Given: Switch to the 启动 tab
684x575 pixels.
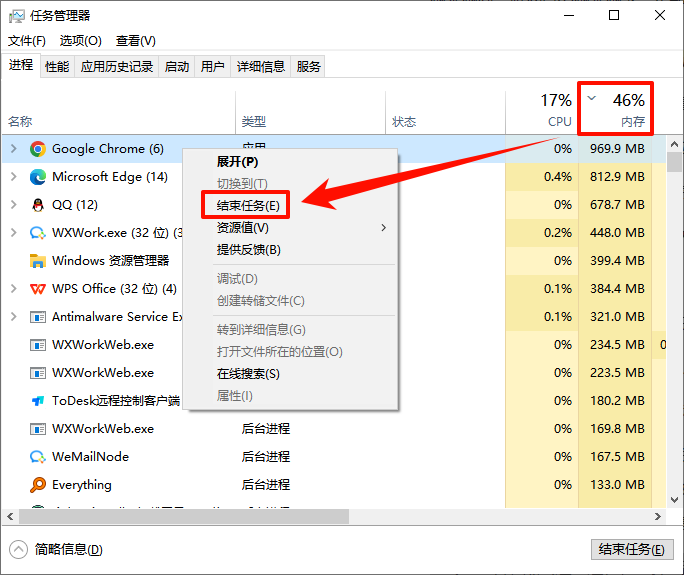Looking at the screenshot, I should coord(177,67).
